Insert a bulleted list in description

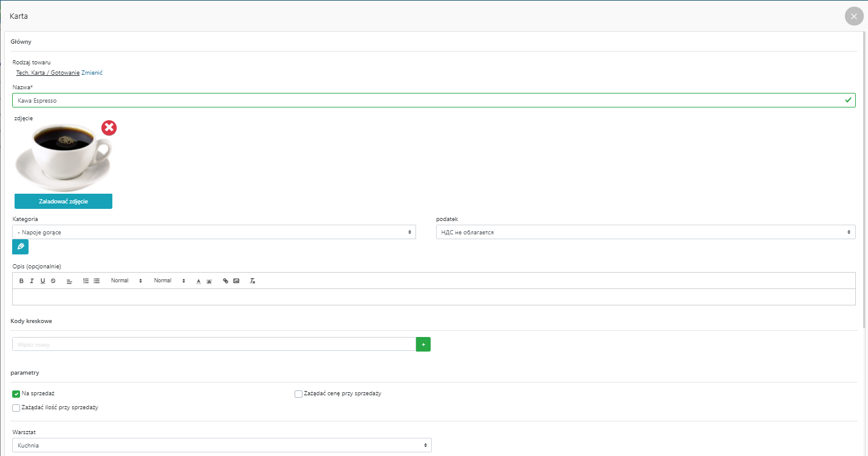click(x=97, y=281)
